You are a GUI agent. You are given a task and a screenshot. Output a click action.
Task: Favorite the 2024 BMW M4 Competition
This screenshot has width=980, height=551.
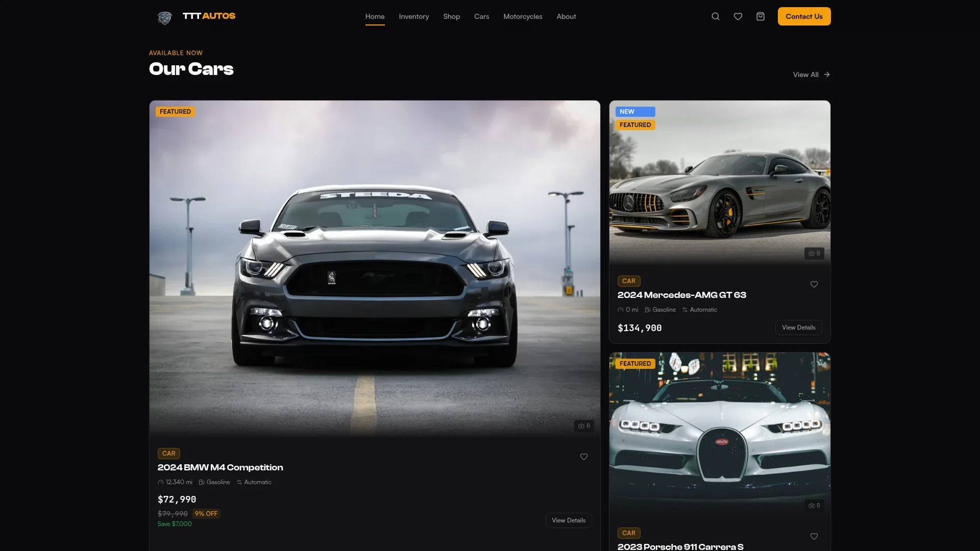(584, 457)
